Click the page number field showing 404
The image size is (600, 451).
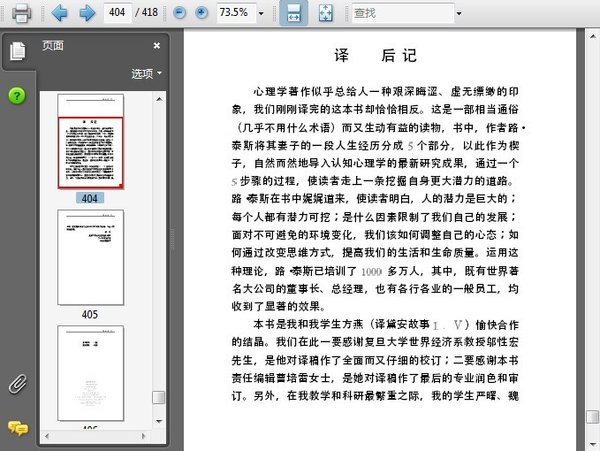click(x=119, y=13)
